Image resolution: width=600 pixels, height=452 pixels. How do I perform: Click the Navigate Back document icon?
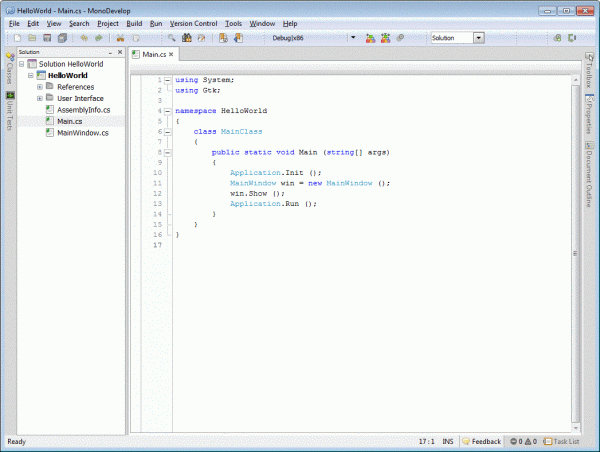223,38
